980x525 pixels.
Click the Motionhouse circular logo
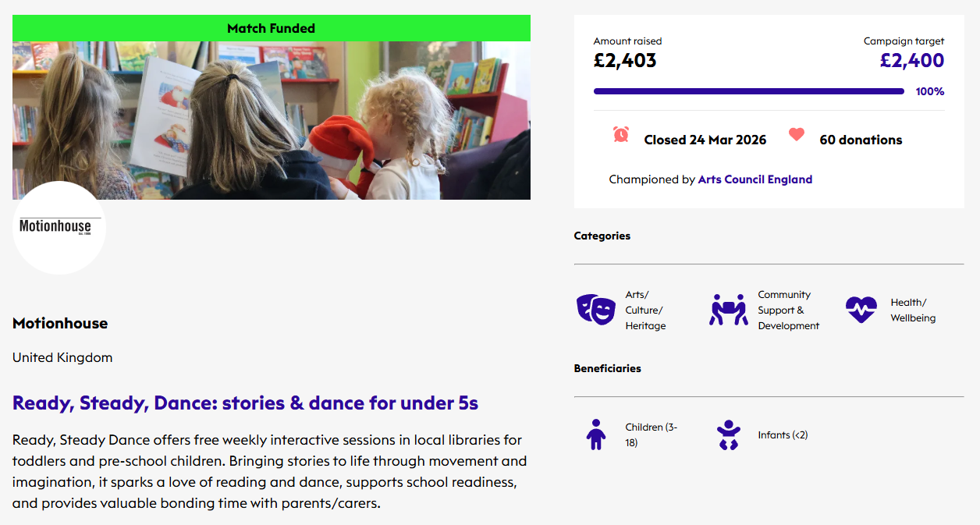59,228
